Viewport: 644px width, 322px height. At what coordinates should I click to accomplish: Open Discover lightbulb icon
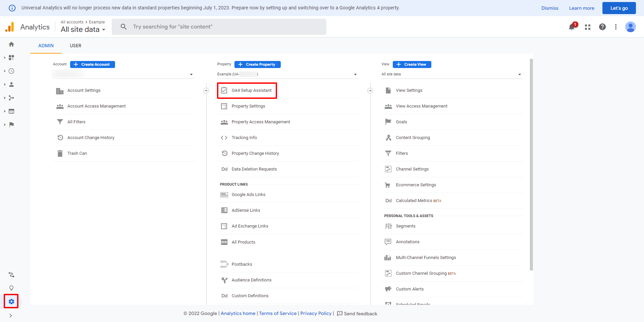click(11, 288)
